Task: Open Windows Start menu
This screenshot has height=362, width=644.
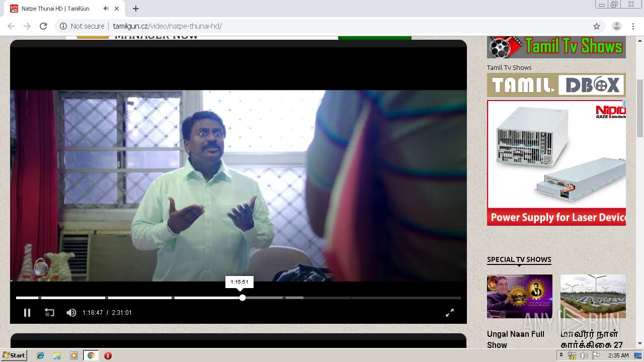Action: click(x=14, y=355)
